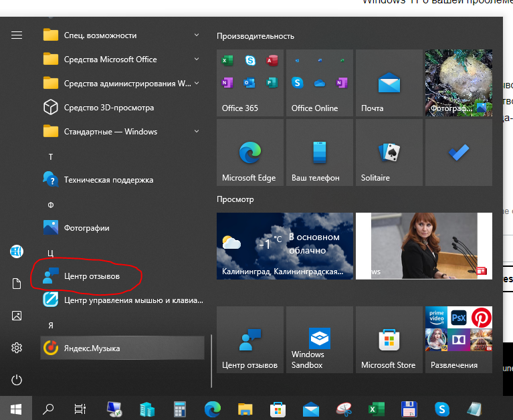Viewport: 513px width, 420px height.
Task: Open Pictures from the Start sidebar
Action: (17, 316)
